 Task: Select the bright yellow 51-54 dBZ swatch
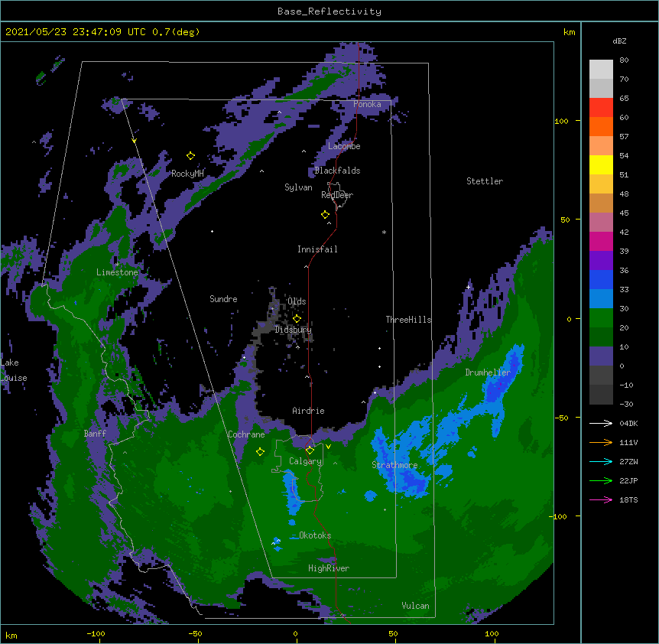601,164
